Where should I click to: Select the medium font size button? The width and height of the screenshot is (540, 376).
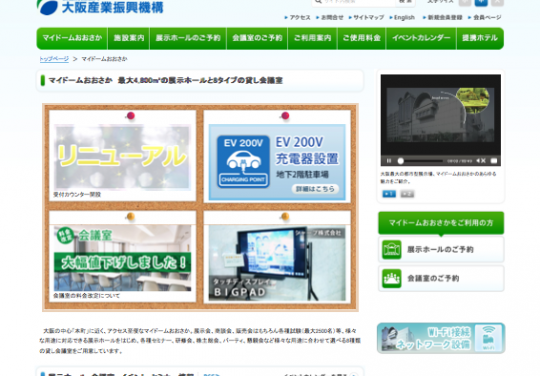point(481,2)
